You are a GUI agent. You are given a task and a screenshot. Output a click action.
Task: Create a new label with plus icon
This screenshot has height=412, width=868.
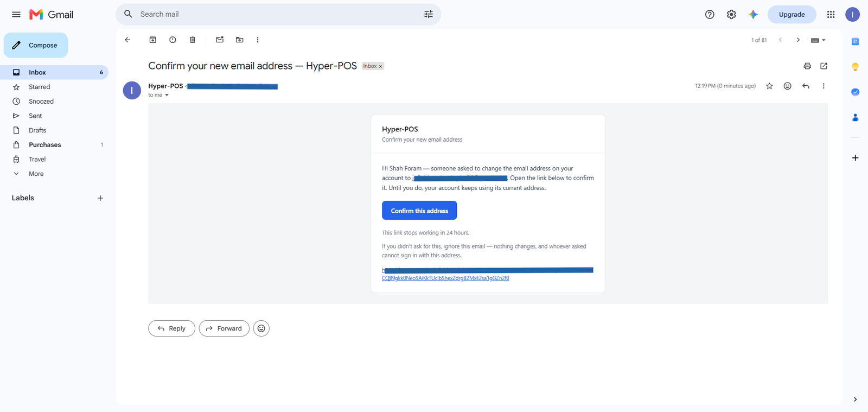(100, 198)
